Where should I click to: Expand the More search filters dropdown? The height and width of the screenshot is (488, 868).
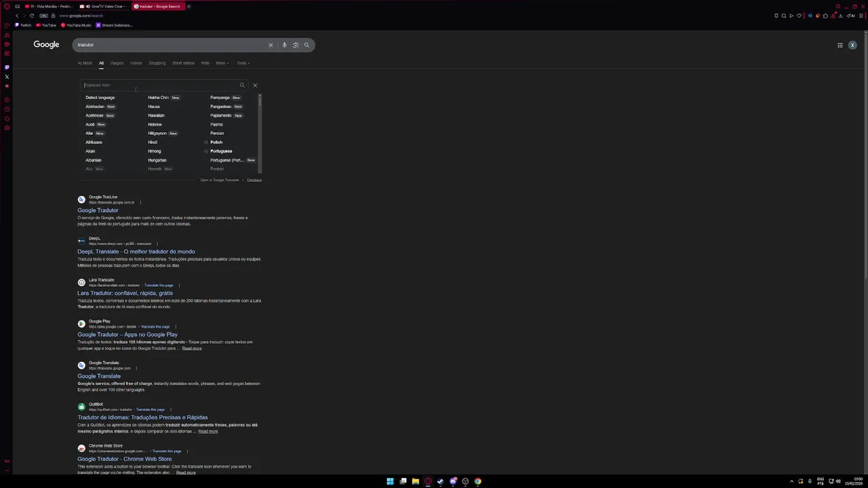pos(222,63)
